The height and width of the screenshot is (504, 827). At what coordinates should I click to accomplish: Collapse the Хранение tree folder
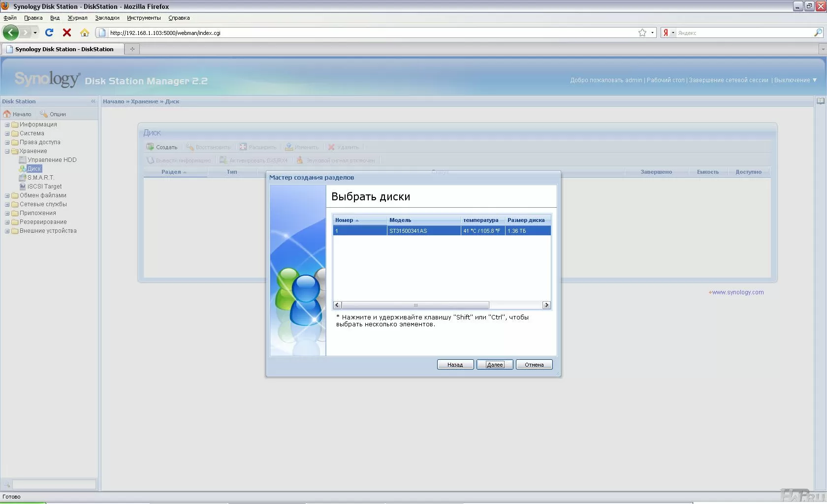(7, 151)
